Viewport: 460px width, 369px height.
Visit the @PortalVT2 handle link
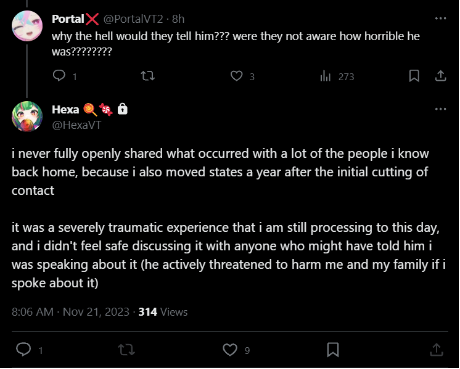[x=133, y=19]
